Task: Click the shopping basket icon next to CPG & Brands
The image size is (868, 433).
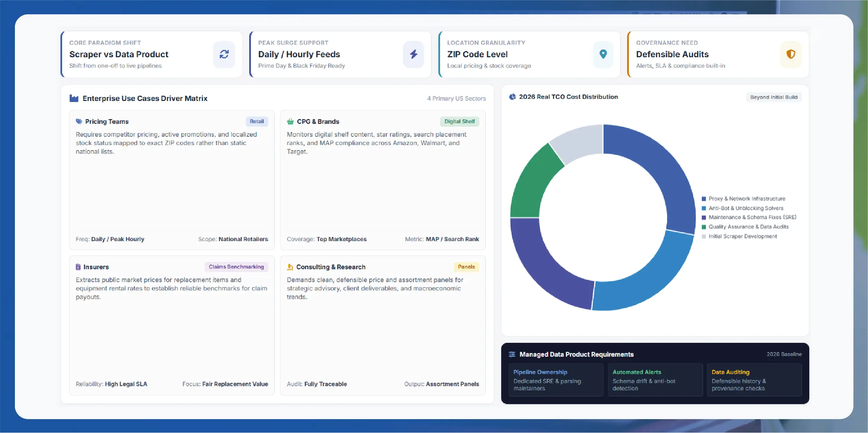Action: [x=290, y=121]
